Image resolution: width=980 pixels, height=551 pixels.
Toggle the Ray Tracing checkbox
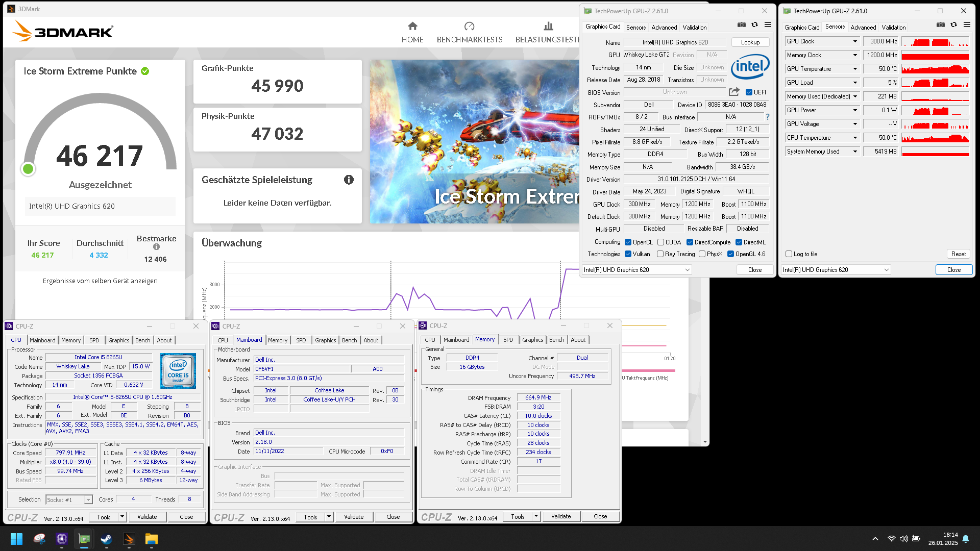[660, 254]
